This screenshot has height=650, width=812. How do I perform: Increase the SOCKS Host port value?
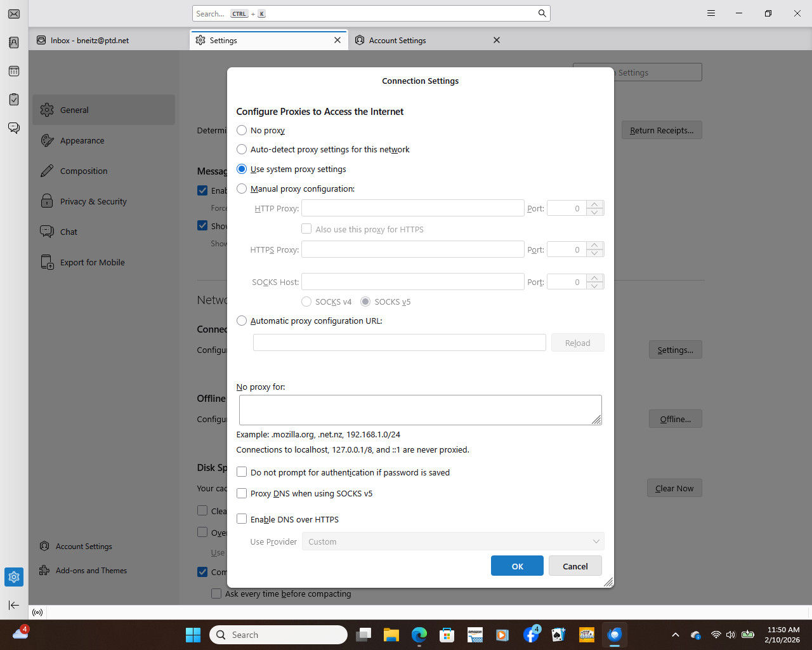[594, 278]
